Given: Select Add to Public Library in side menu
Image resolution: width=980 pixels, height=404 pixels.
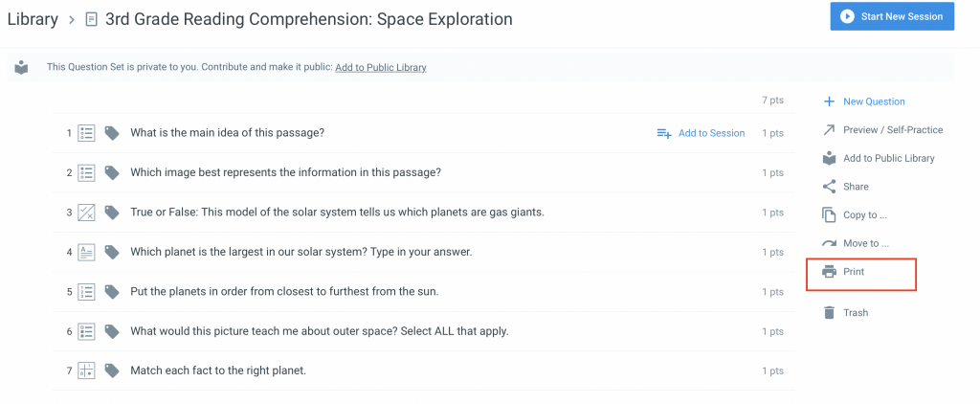Looking at the screenshot, I should pos(888,158).
